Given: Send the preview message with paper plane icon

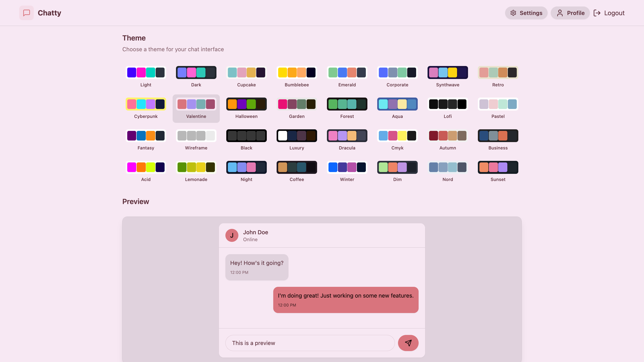Looking at the screenshot, I should point(408,343).
